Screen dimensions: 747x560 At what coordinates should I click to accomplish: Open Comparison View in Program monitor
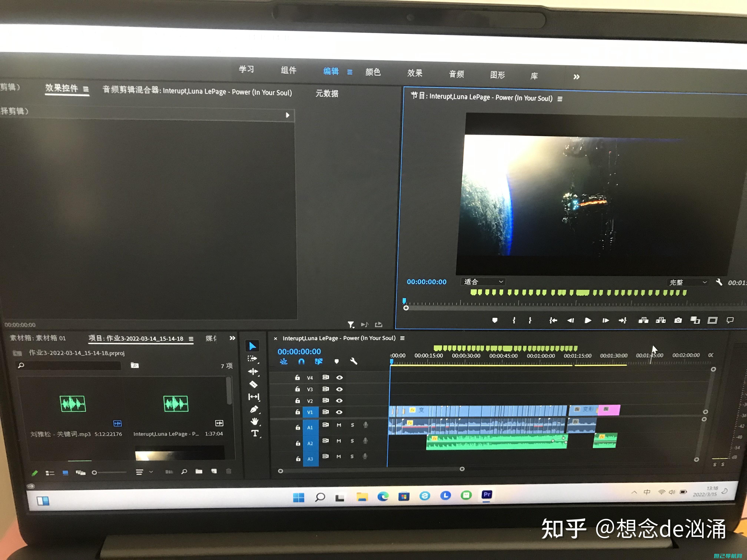click(x=695, y=320)
